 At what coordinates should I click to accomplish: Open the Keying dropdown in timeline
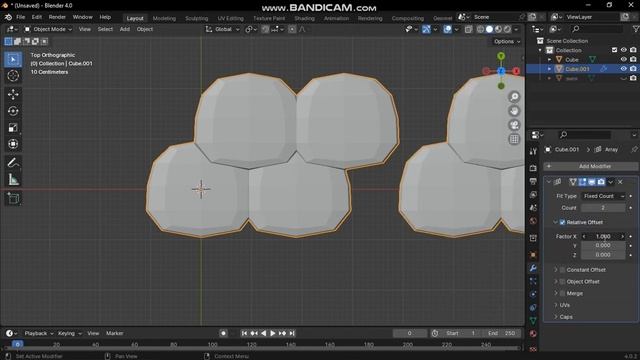pyautogui.click(x=69, y=333)
